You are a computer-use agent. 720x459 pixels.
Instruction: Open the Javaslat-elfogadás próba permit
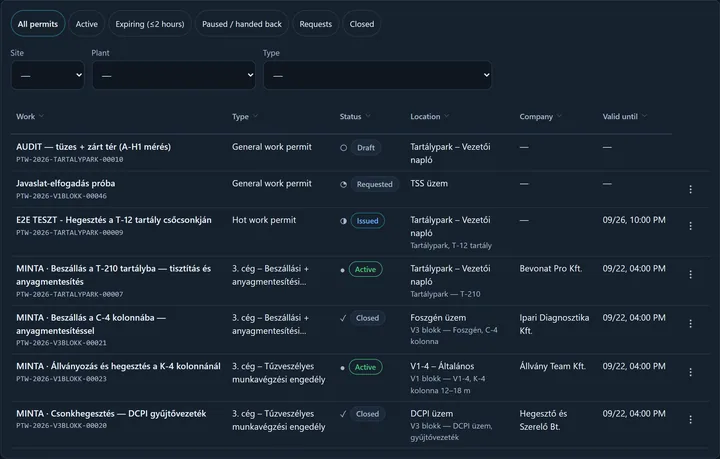[66, 184]
